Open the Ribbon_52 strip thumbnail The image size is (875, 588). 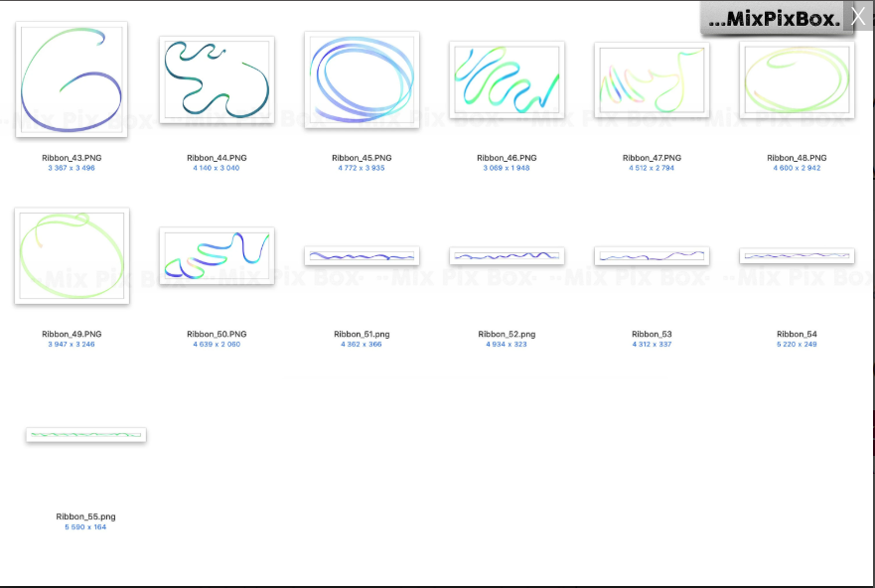point(507,256)
